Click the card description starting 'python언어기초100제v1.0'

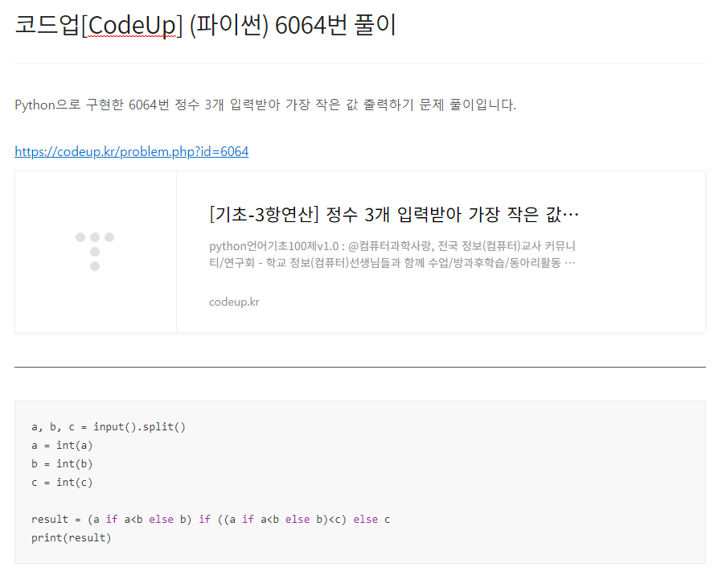click(392, 254)
